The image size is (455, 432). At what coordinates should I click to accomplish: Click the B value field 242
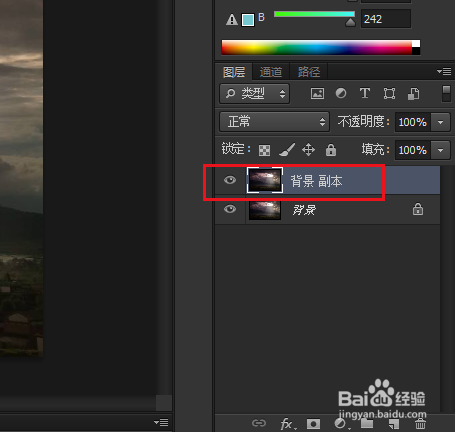point(386,19)
